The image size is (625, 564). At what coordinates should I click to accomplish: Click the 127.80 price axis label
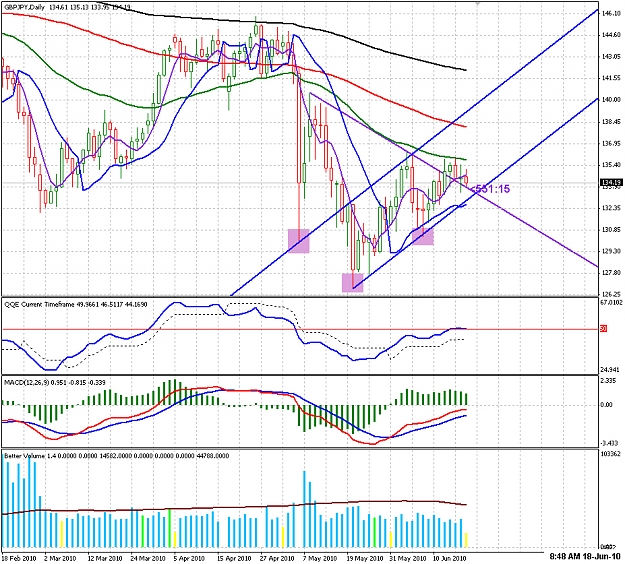coord(611,273)
